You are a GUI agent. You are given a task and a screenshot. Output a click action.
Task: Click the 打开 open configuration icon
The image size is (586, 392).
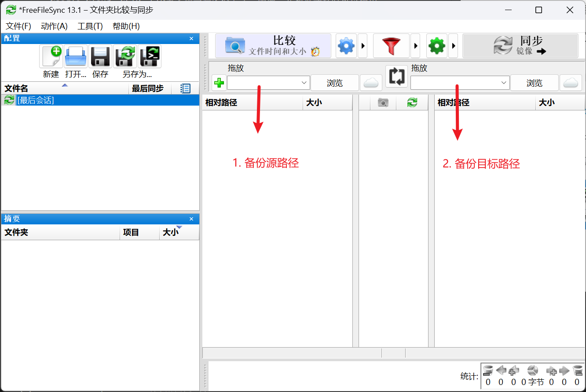pyautogui.click(x=76, y=56)
